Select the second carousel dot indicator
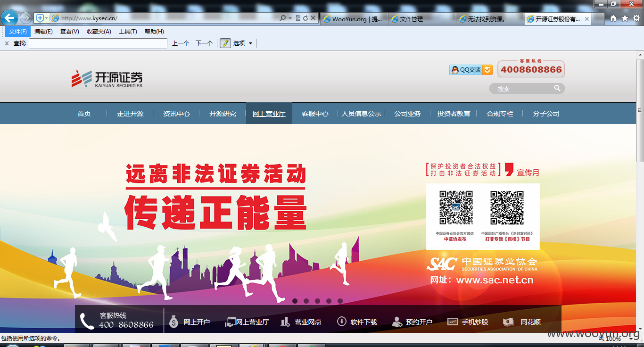This screenshot has width=644, height=347. click(x=306, y=301)
